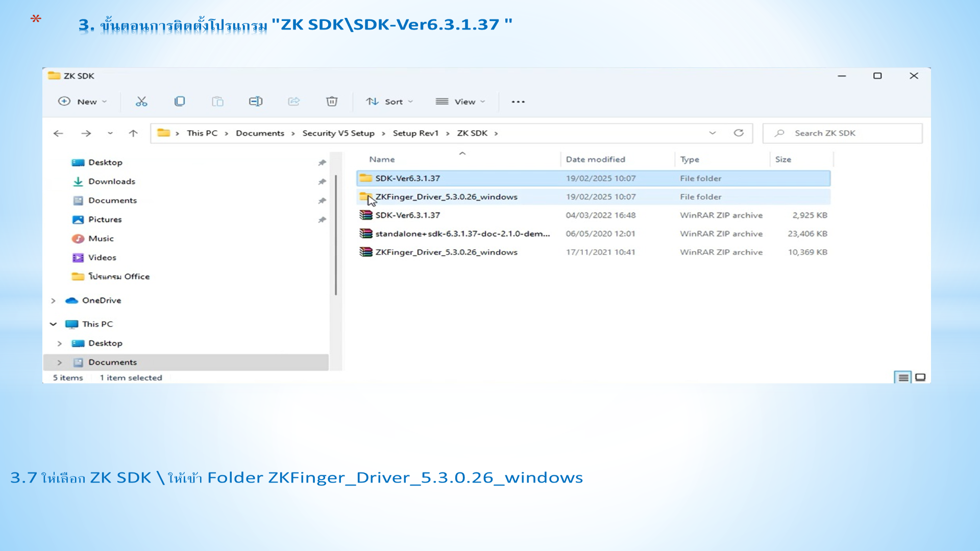Open the Sort options dropdown

(x=390, y=102)
